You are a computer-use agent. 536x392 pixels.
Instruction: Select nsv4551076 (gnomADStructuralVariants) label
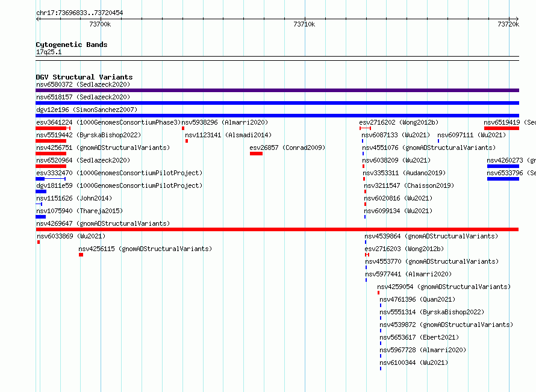click(429, 148)
